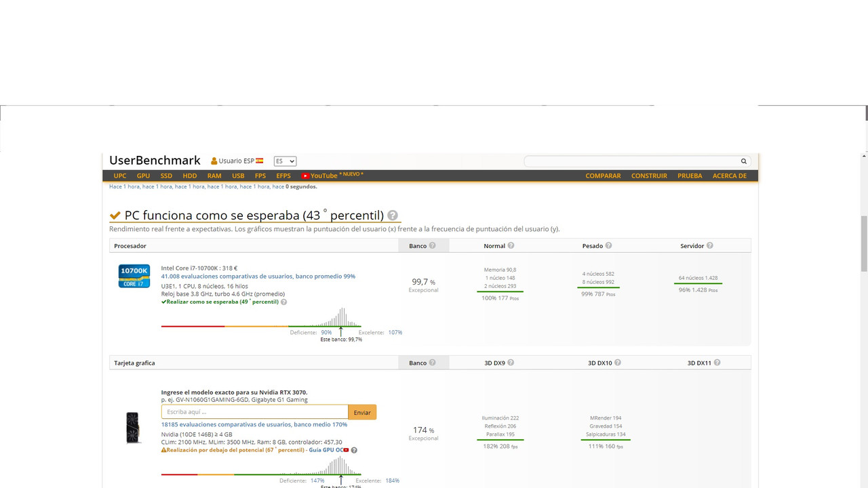Open the PRUEBA navigation link
Viewport: 868px width, 488px height.
click(x=690, y=176)
